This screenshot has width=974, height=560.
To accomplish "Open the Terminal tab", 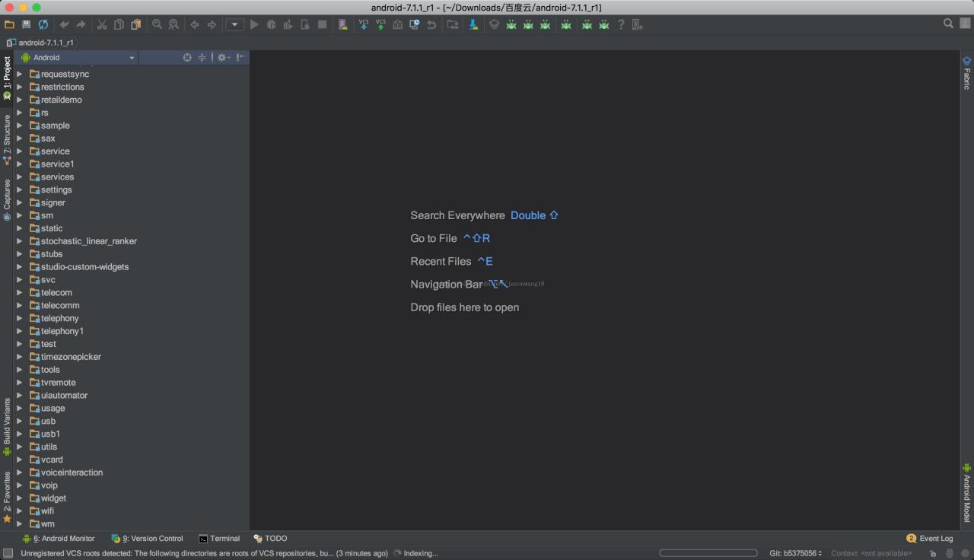I will coord(219,538).
